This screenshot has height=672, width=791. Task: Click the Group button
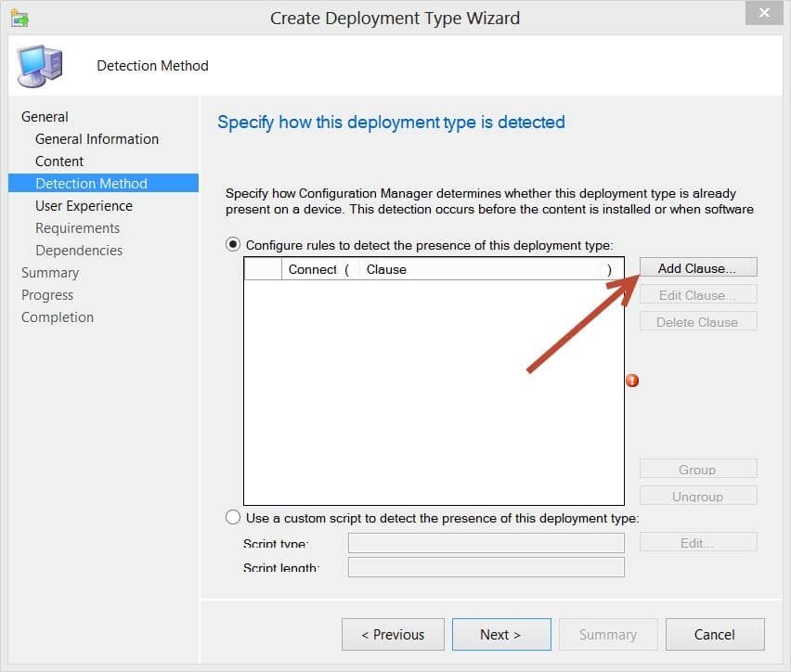(x=698, y=469)
